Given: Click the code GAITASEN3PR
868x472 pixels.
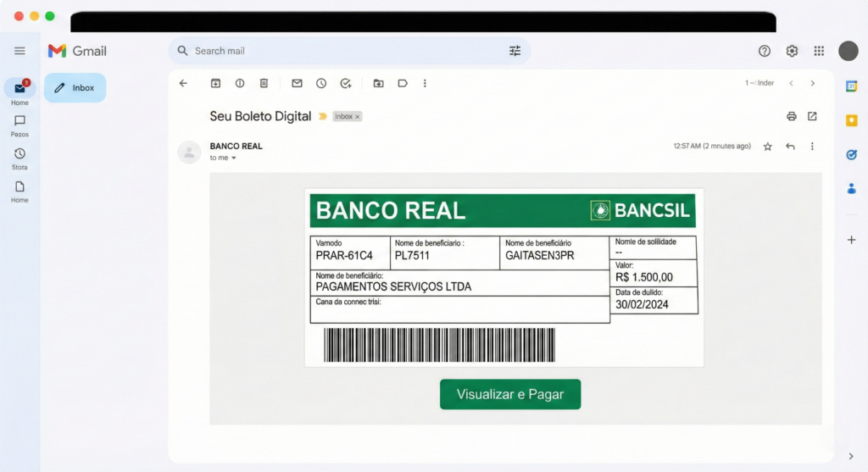Looking at the screenshot, I should (540, 256).
